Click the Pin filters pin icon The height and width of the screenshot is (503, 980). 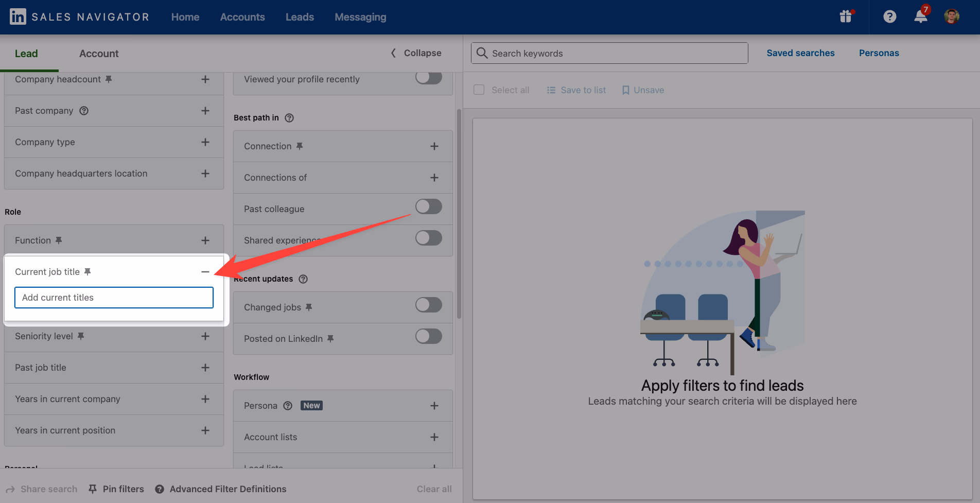click(93, 489)
